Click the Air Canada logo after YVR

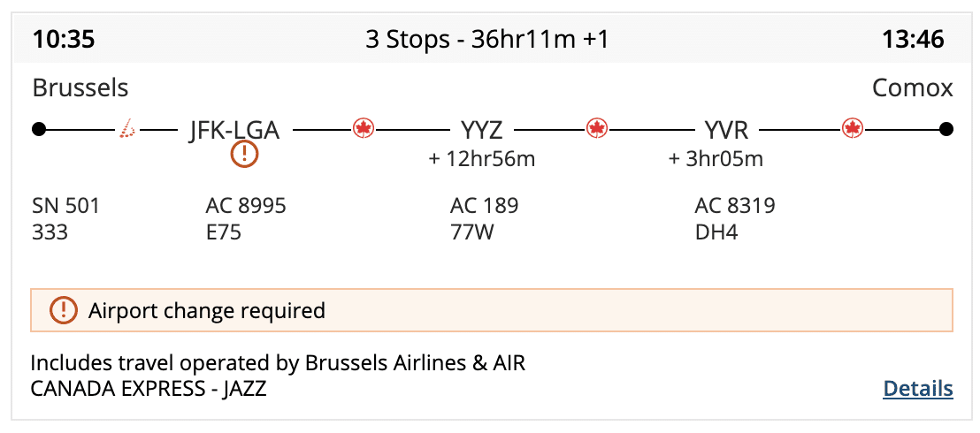tap(853, 129)
